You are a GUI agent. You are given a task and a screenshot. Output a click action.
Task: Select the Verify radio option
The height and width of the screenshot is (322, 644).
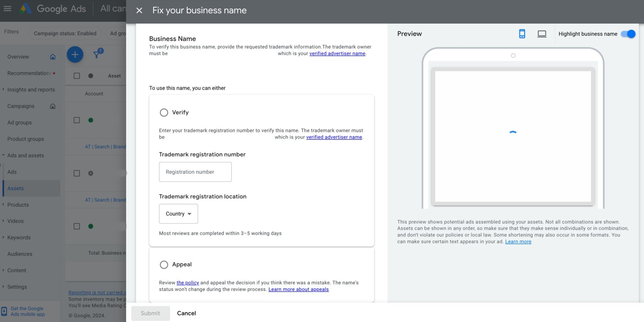(x=164, y=112)
